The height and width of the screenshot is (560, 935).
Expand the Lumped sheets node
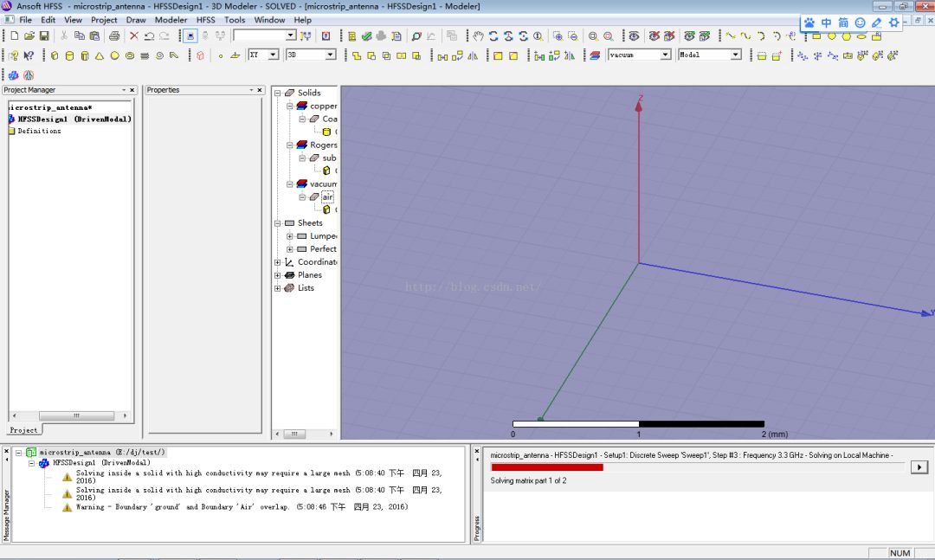(290, 236)
